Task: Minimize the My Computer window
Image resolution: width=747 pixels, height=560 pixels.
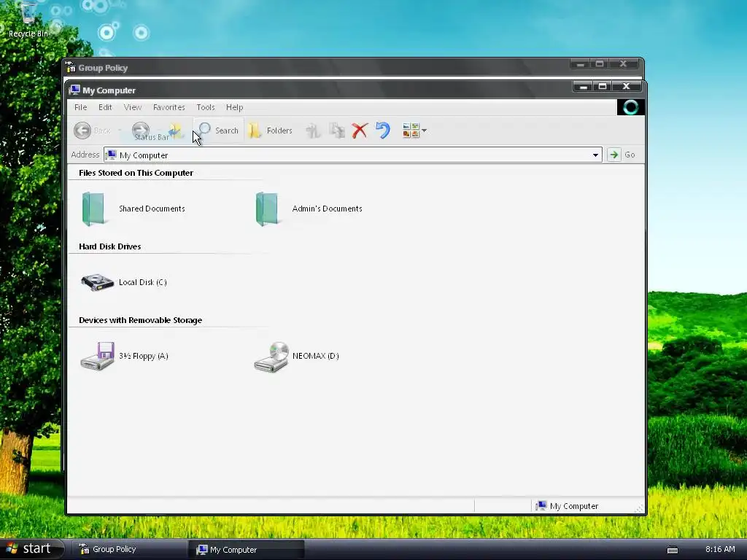Action: [583, 86]
